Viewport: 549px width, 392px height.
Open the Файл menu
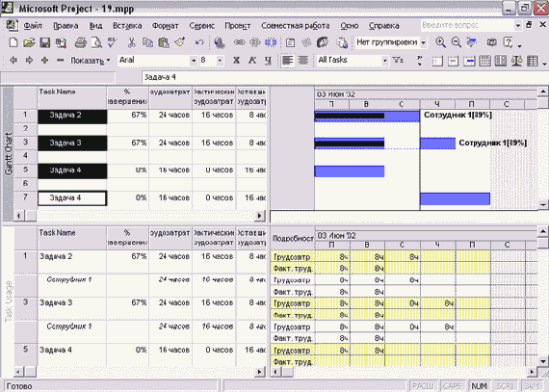pyautogui.click(x=33, y=26)
